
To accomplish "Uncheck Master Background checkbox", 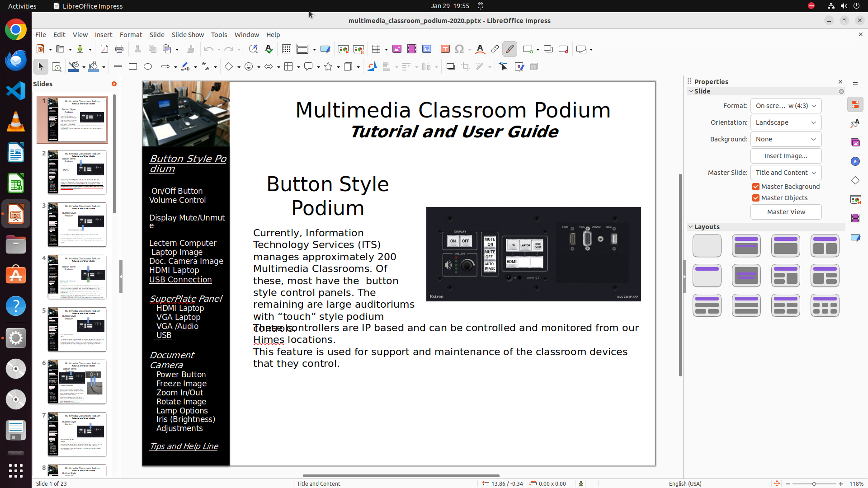I will pos(756,187).
